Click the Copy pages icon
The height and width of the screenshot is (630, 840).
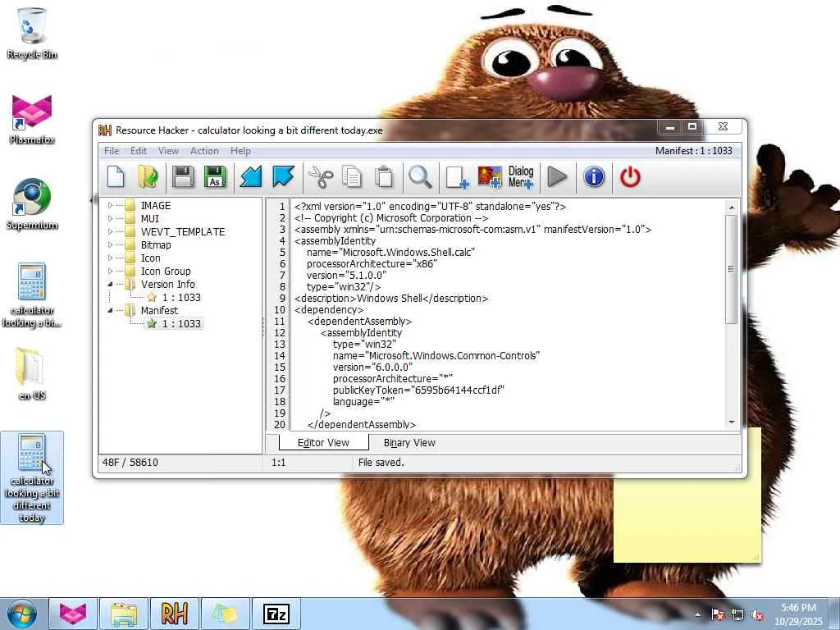(352, 177)
